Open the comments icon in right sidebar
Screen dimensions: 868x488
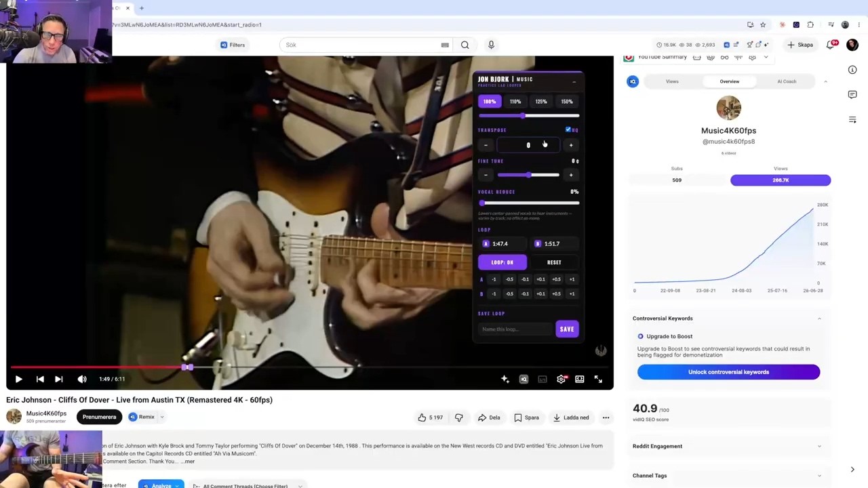852,95
